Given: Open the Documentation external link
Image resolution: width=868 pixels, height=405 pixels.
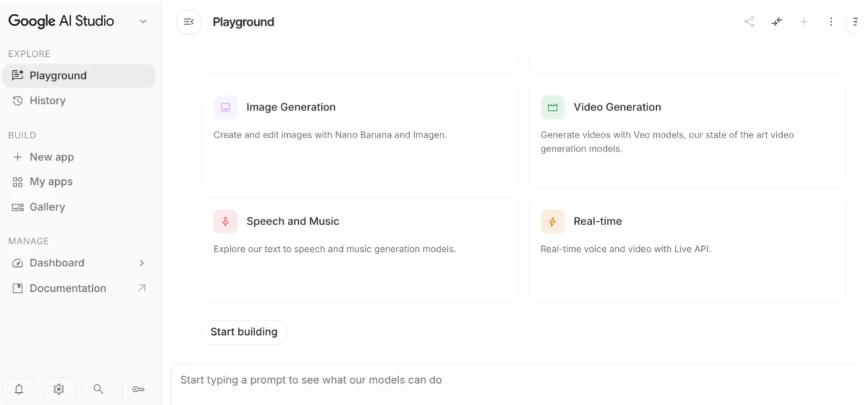Looking at the screenshot, I should (79, 288).
